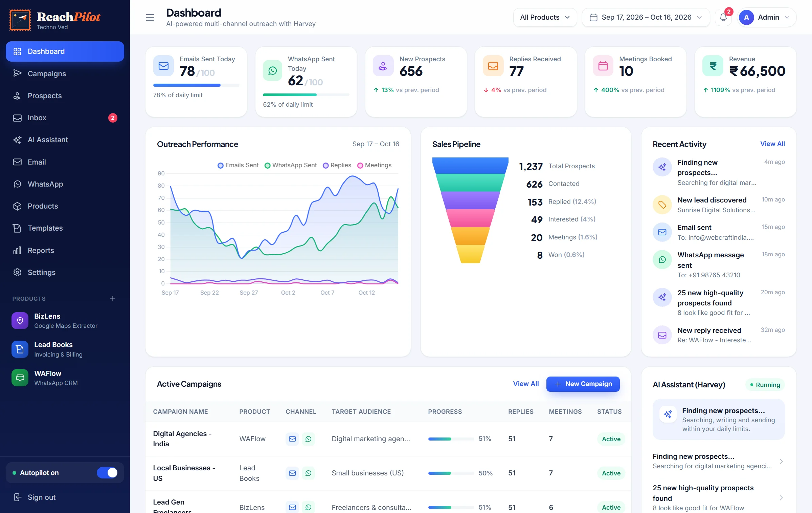Click the WhatsApp Sent Today icon
Image resolution: width=812 pixels, height=513 pixels.
pyautogui.click(x=273, y=70)
